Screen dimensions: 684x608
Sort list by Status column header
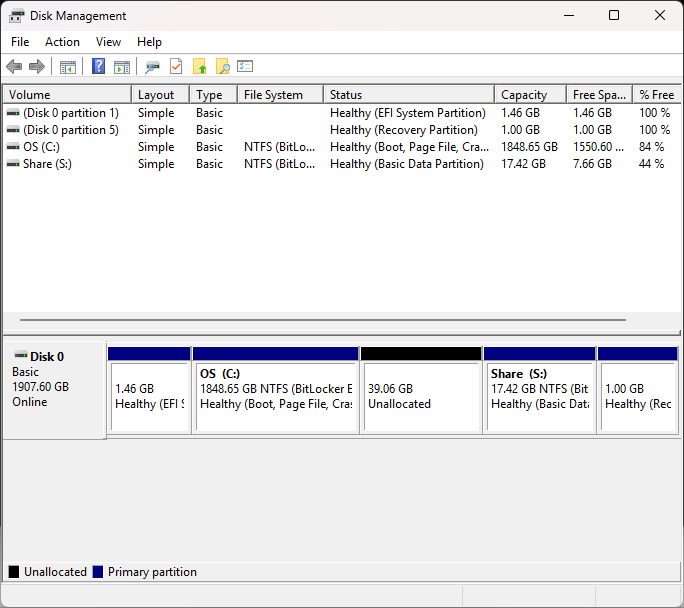pos(409,95)
